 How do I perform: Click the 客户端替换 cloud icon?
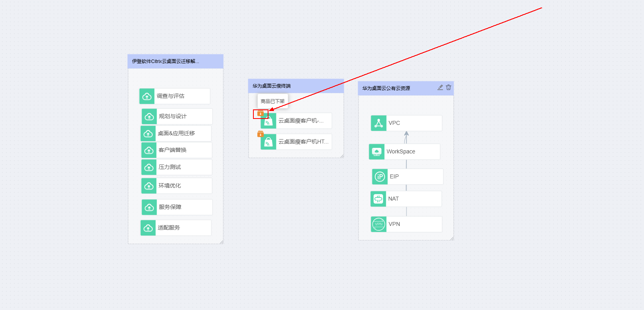pyautogui.click(x=149, y=150)
